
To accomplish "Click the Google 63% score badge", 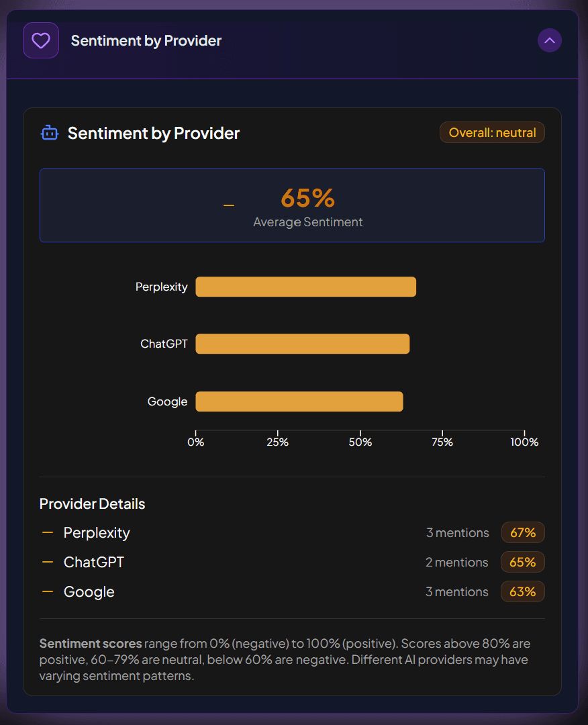I will coord(523,592).
